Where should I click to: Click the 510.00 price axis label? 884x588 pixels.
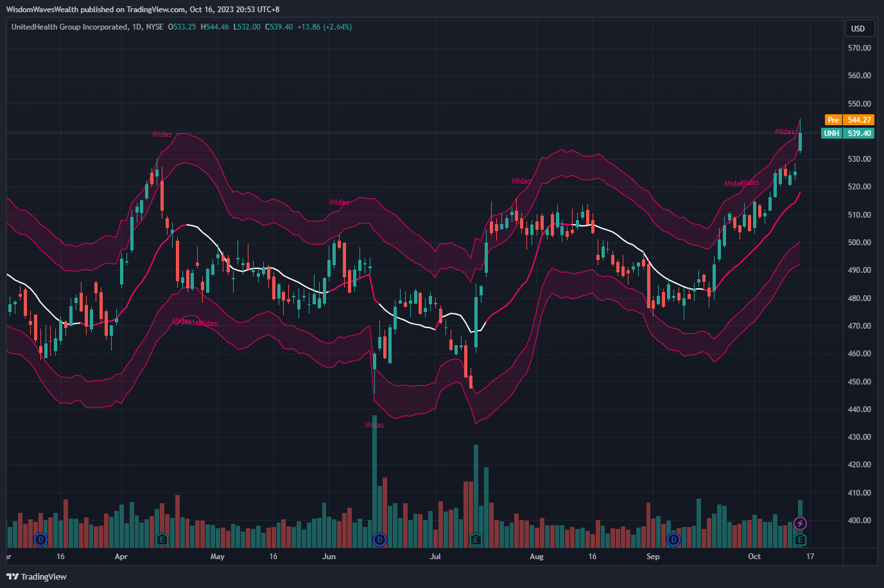click(x=859, y=215)
